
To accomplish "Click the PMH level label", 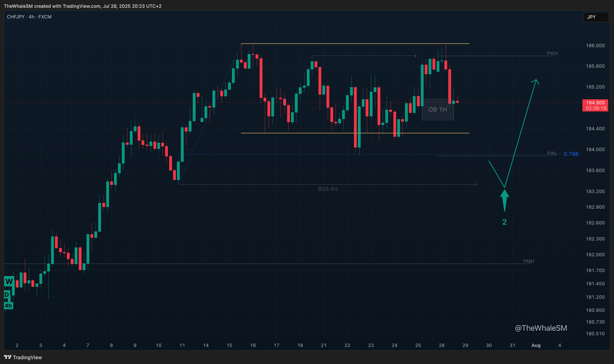I will click(x=528, y=261).
